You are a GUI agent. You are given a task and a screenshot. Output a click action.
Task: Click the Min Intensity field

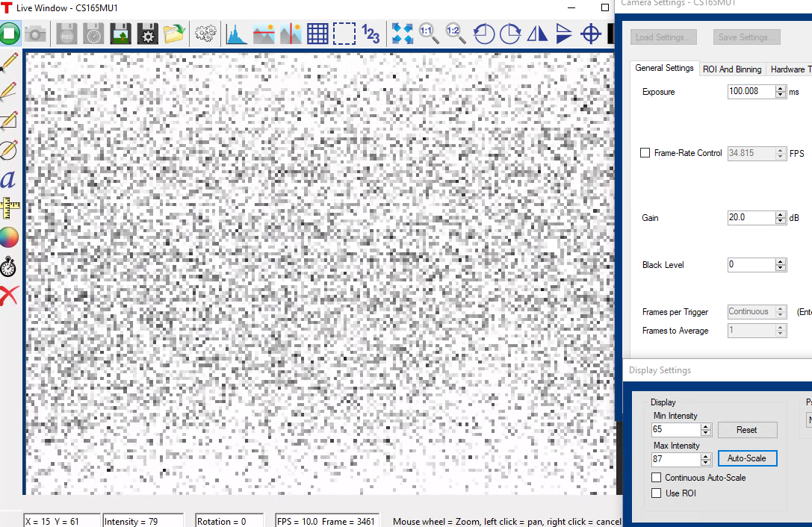coord(676,430)
